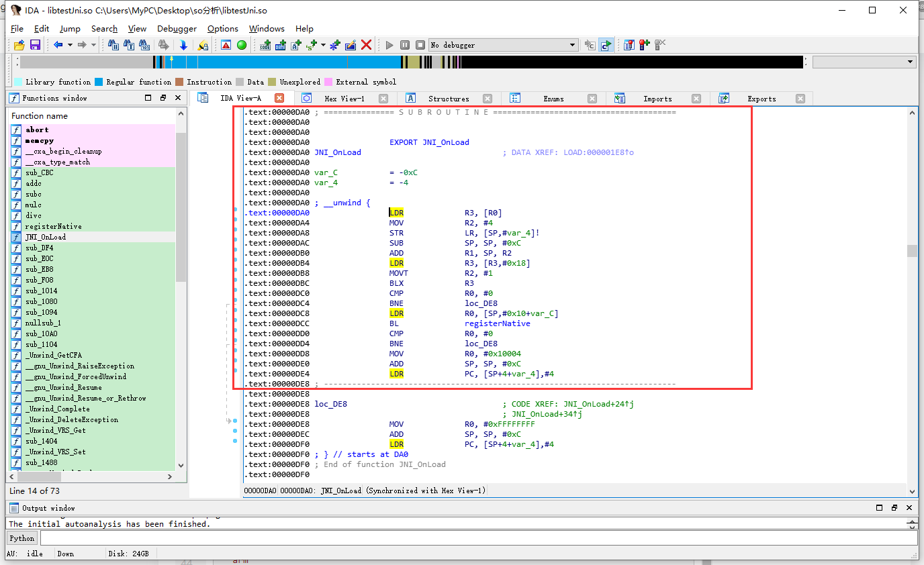The width and height of the screenshot is (924, 565).
Task: Click the External symbol pink legend swatch
Action: (x=328, y=82)
